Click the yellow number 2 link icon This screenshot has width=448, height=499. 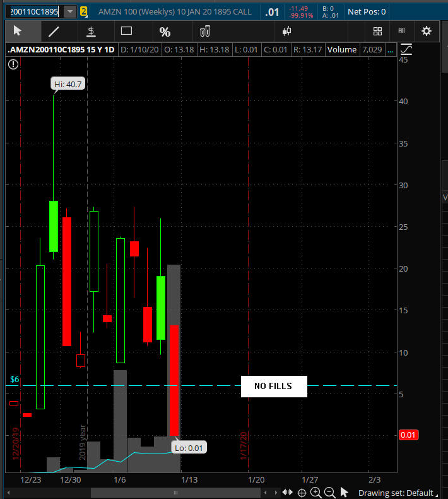(x=84, y=12)
